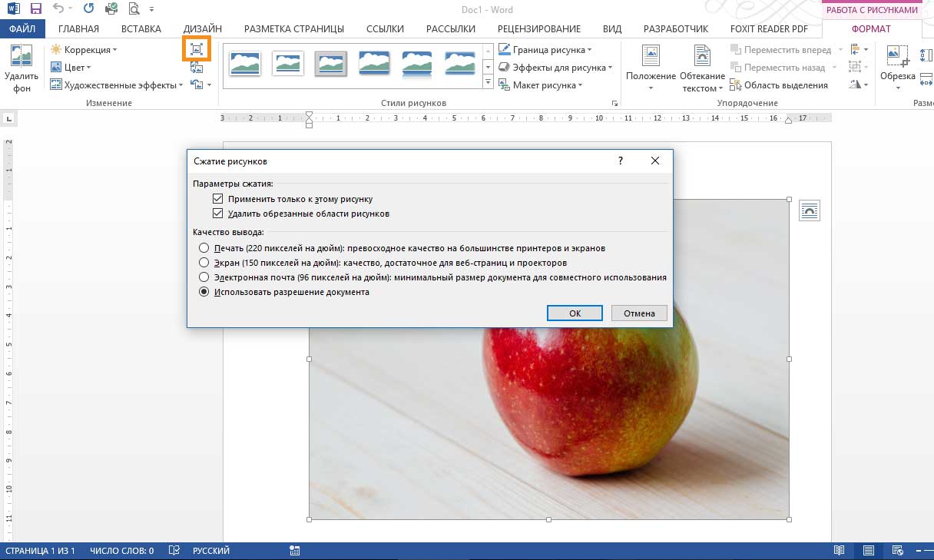Image resolution: width=934 pixels, height=560 pixels.
Task: Click OK in the Сжатие рисунков dialog
Action: (575, 313)
